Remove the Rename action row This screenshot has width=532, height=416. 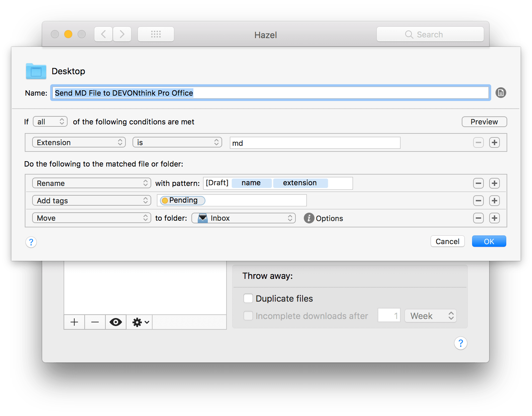click(x=478, y=183)
